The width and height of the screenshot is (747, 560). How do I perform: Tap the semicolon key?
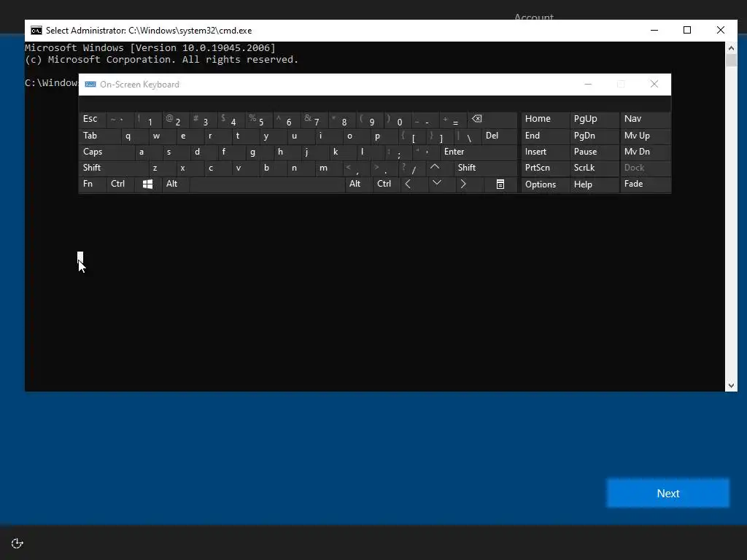398,152
